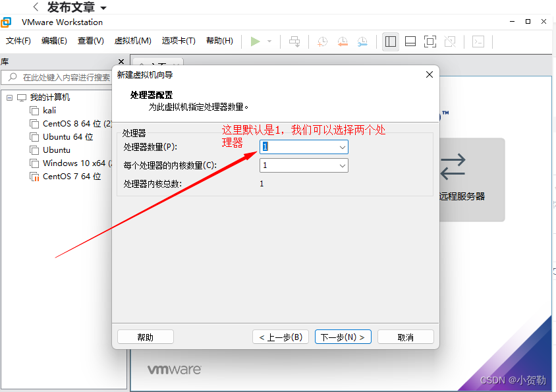Toggle the library sidebar view icon
This screenshot has width=556, height=392.
pyautogui.click(x=391, y=42)
